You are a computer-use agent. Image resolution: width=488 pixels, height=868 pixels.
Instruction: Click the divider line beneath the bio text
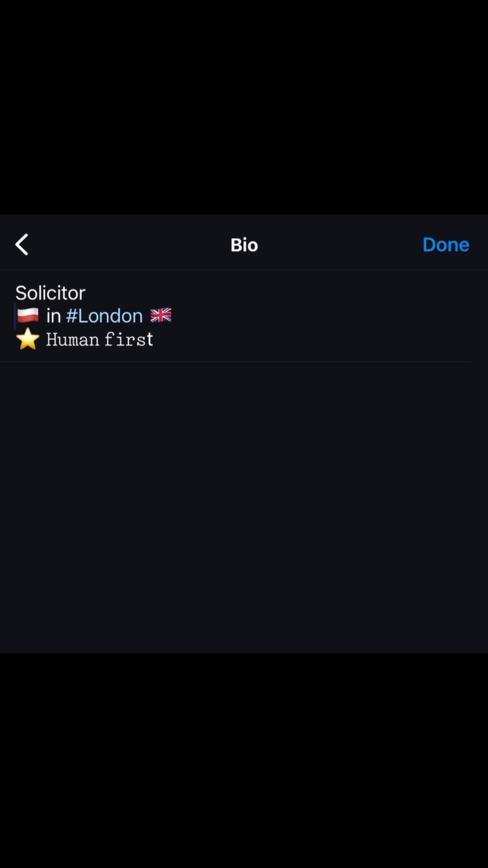[x=236, y=362]
